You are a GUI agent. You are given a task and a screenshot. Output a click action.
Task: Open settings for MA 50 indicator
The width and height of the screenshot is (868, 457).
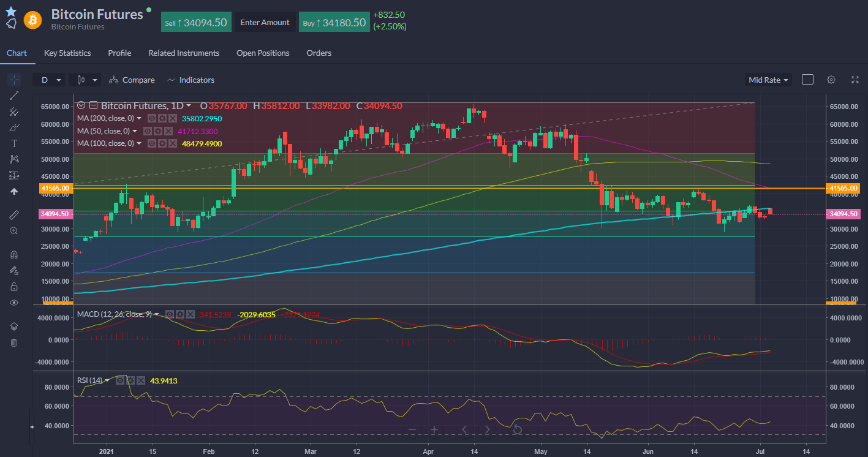pos(159,131)
